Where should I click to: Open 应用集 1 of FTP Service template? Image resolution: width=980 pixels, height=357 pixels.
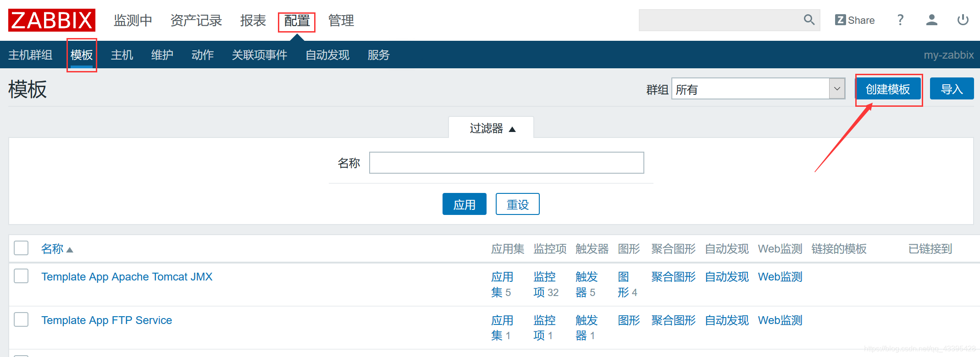502,328
